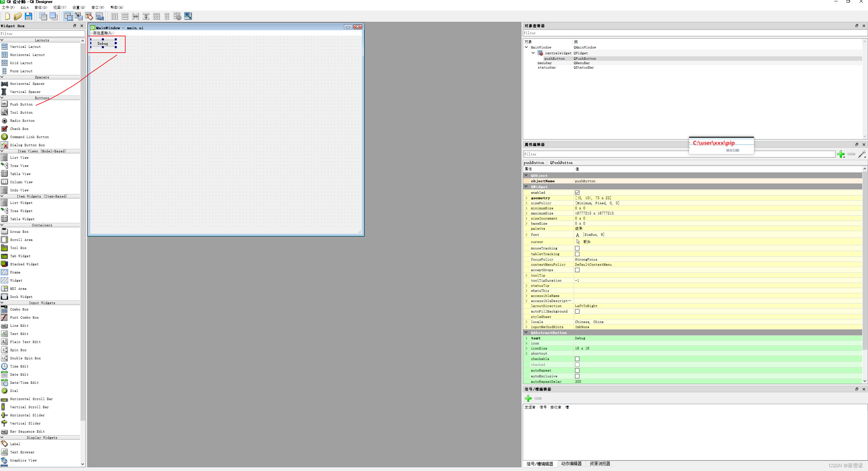868x471 pixels.
Task: Select menubar row in Object Inspector
Action: pyautogui.click(x=692, y=63)
